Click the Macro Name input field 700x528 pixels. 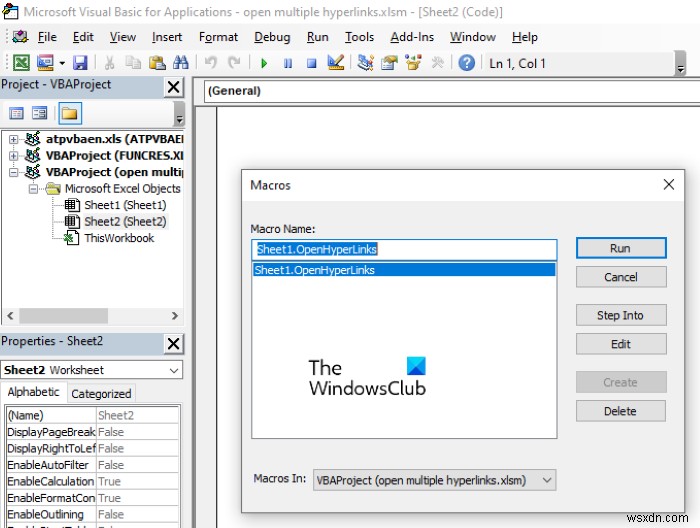404,249
